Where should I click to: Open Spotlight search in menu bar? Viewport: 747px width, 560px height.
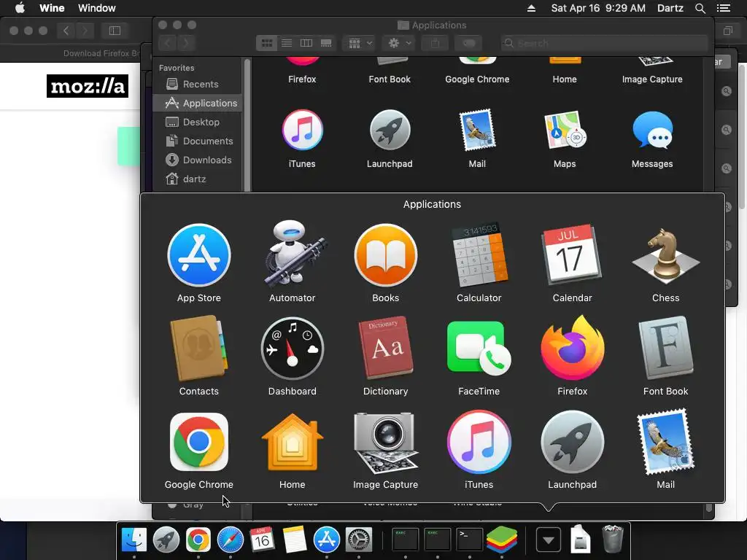[700, 8]
